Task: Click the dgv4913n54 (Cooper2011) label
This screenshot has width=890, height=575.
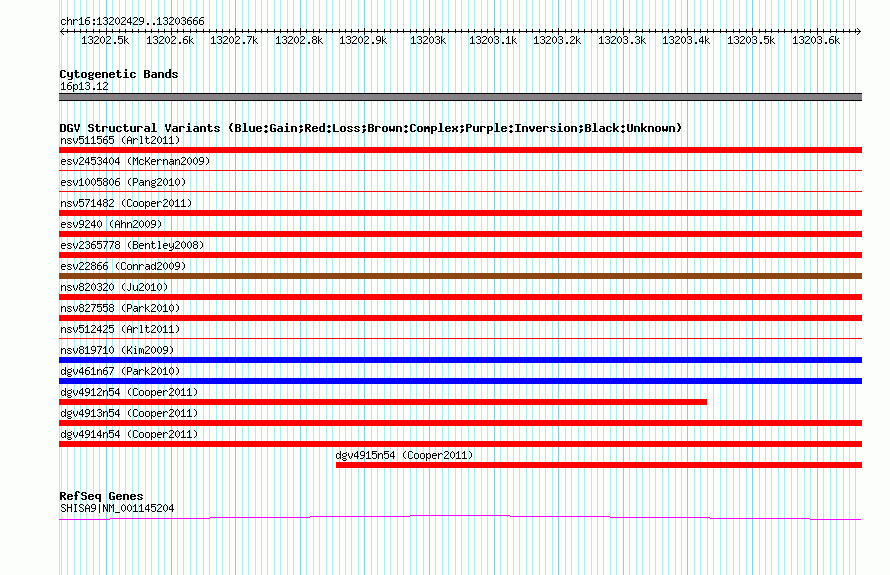Action: point(129,413)
